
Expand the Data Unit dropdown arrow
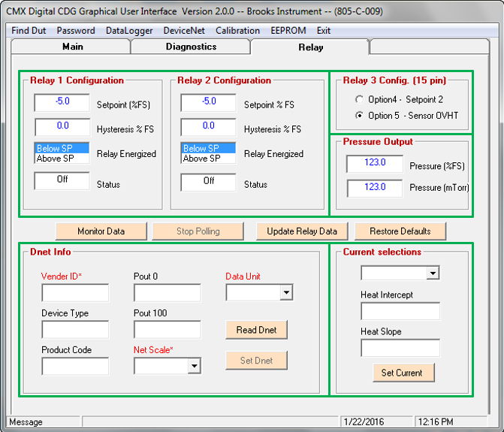tap(286, 292)
